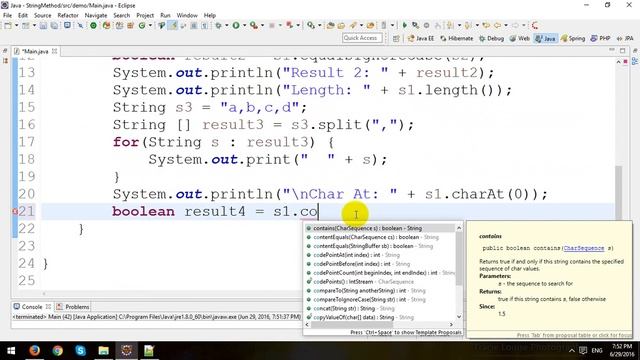This screenshot has width=640, height=360.
Task: Click the Run Last Tool icon
Action: pos(254,25)
